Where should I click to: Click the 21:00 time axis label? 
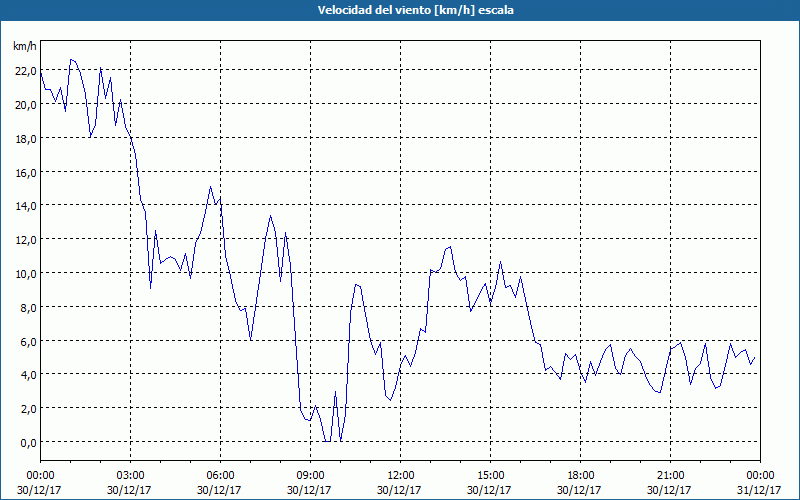pyautogui.click(x=670, y=476)
